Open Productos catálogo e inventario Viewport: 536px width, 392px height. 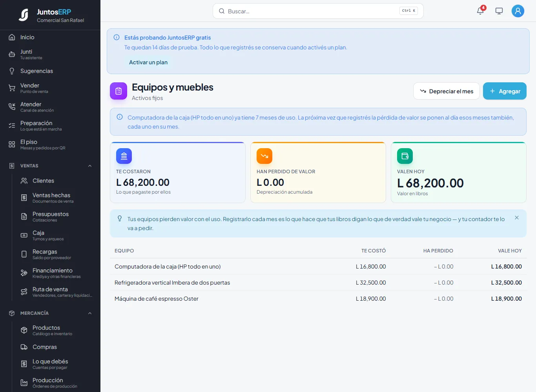56,330
